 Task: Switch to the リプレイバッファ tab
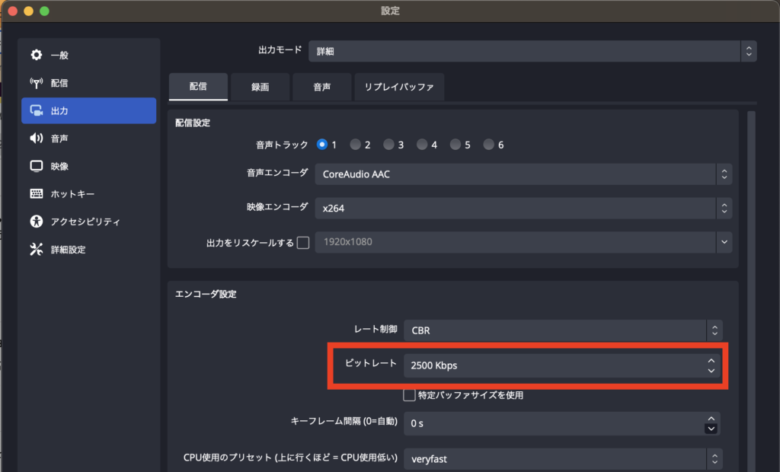[x=399, y=87]
